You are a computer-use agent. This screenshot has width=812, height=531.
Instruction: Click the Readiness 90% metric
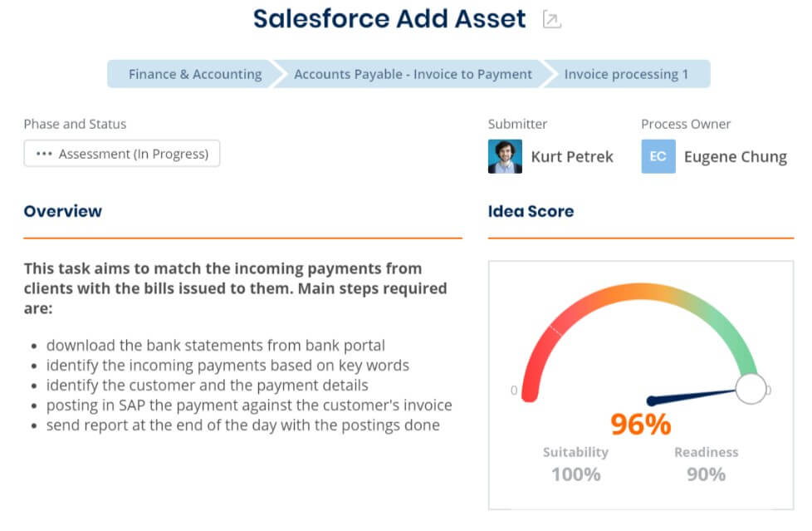tap(706, 465)
